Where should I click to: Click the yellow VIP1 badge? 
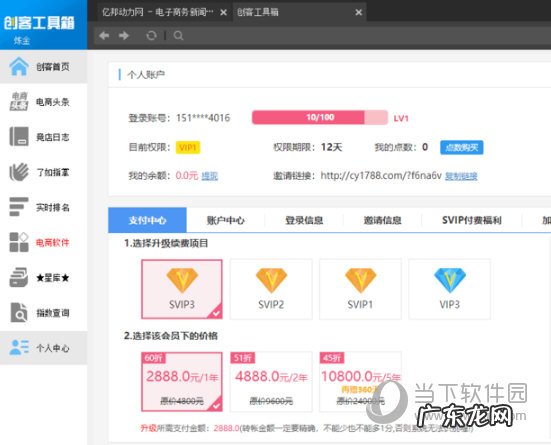click(188, 147)
